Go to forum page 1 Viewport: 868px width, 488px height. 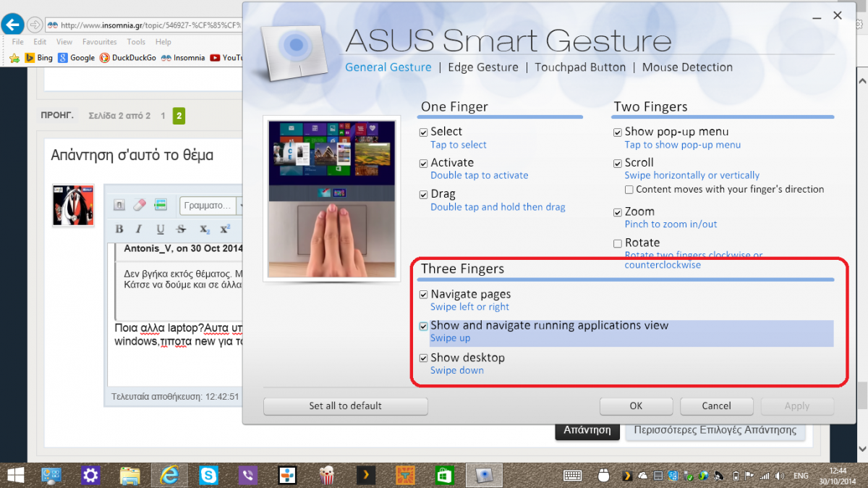pos(163,116)
